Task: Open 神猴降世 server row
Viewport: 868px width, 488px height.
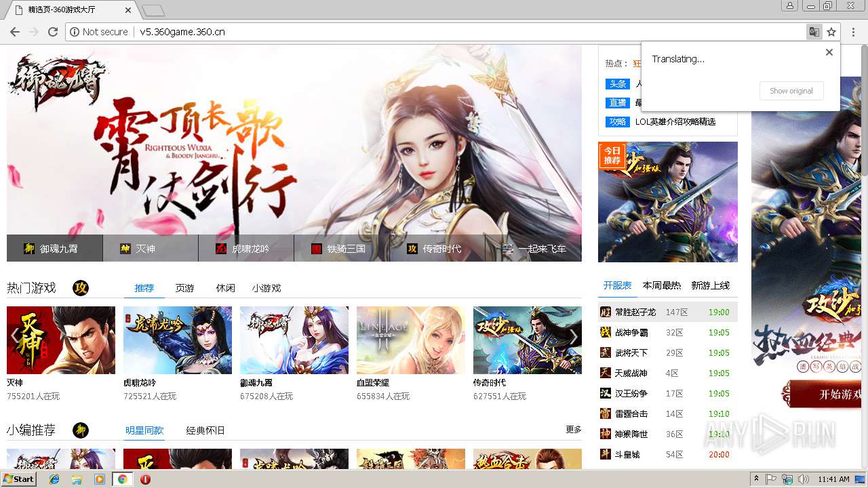Action: tap(668, 434)
